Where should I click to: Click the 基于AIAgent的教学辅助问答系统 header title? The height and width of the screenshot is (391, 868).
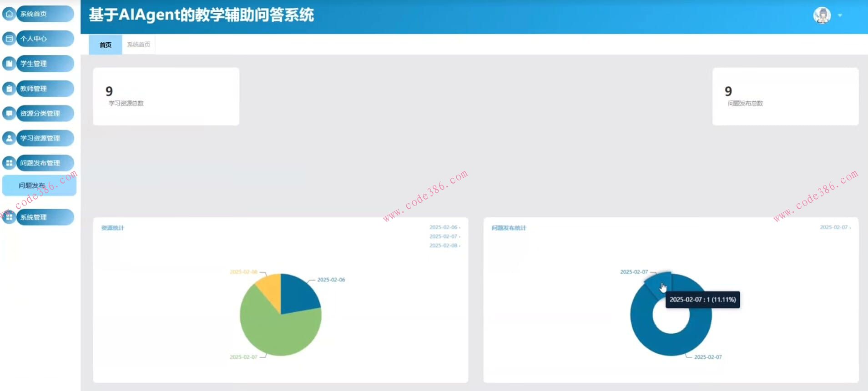[201, 15]
